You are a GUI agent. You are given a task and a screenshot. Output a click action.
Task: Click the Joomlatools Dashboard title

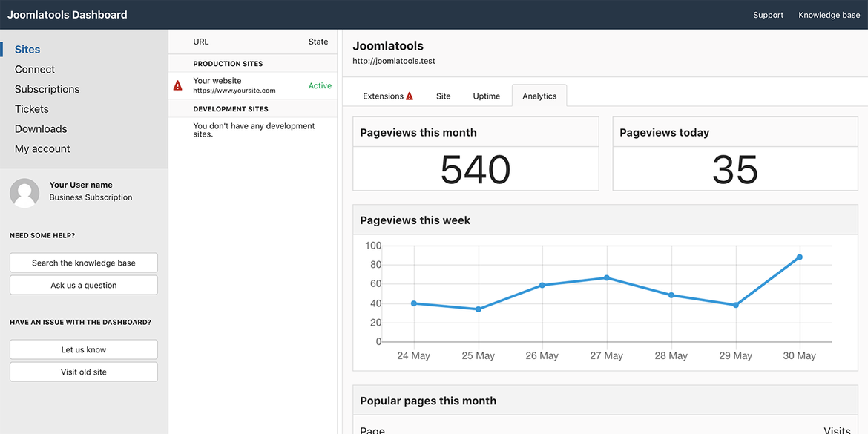pos(68,15)
